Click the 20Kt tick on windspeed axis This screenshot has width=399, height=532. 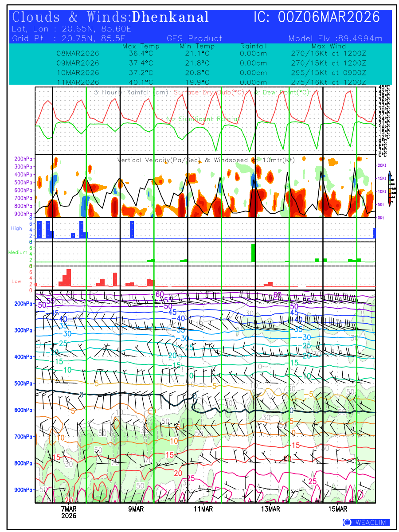click(x=382, y=165)
